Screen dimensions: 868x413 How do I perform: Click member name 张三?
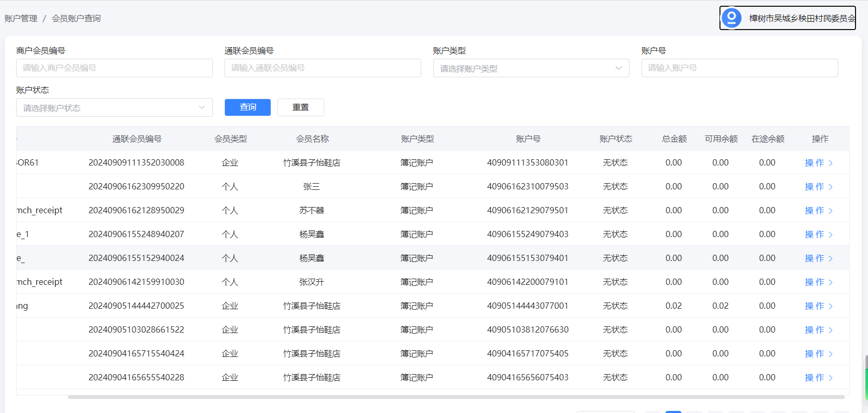(x=312, y=186)
